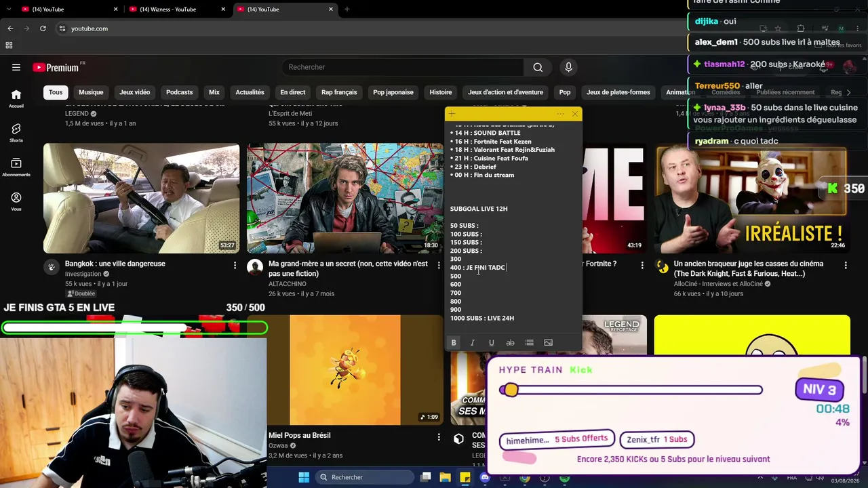Open options for Bangkok video
This screenshot has width=868, height=488.
pyautogui.click(x=235, y=265)
